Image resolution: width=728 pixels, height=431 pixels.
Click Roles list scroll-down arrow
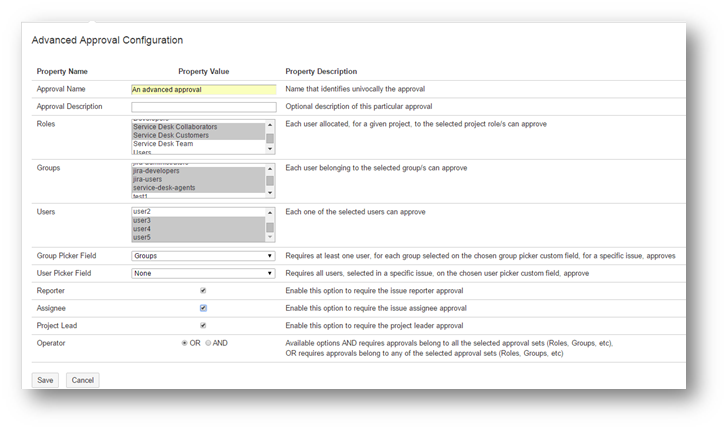270,149
